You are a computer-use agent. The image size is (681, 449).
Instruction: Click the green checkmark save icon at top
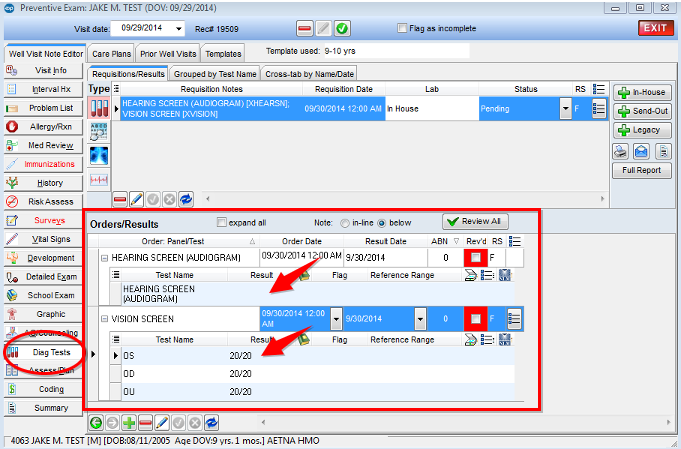tap(342, 29)
